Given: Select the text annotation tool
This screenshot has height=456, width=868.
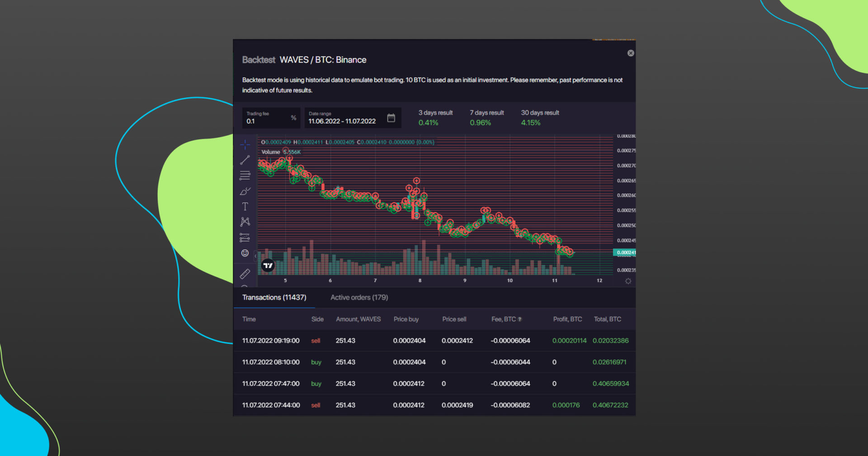Looking at the screenshot, I should [x=245, y=207].
